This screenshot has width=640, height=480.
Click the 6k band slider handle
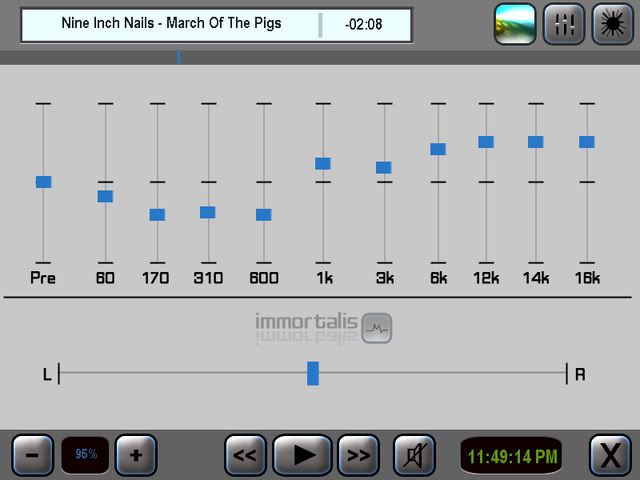click(x=438, y=149)
